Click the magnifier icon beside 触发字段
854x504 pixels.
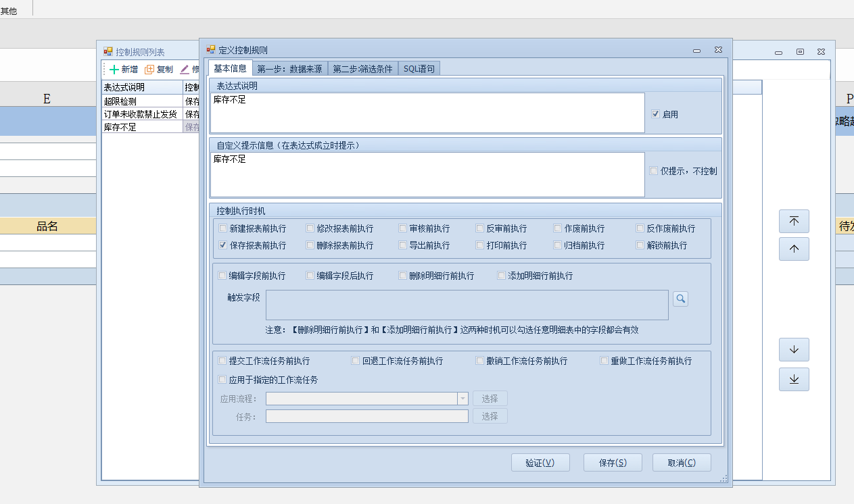[x=680, y=299]
